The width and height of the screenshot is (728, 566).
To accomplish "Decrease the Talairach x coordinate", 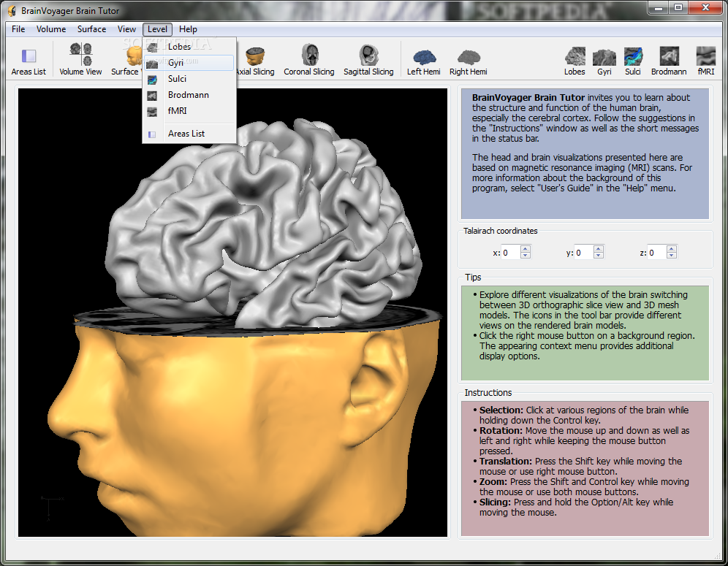I will (525, 255).
